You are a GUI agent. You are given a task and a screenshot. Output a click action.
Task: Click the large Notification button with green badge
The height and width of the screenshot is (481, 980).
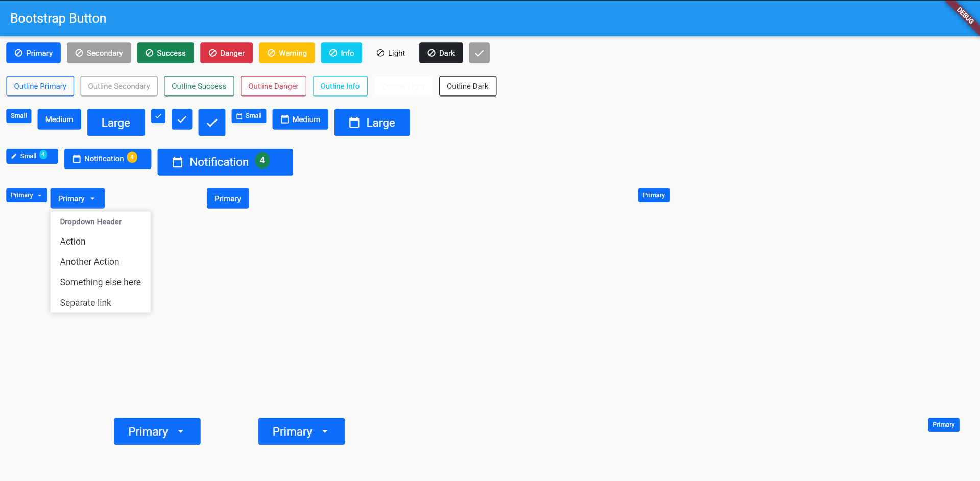click(x=225, y=162)
